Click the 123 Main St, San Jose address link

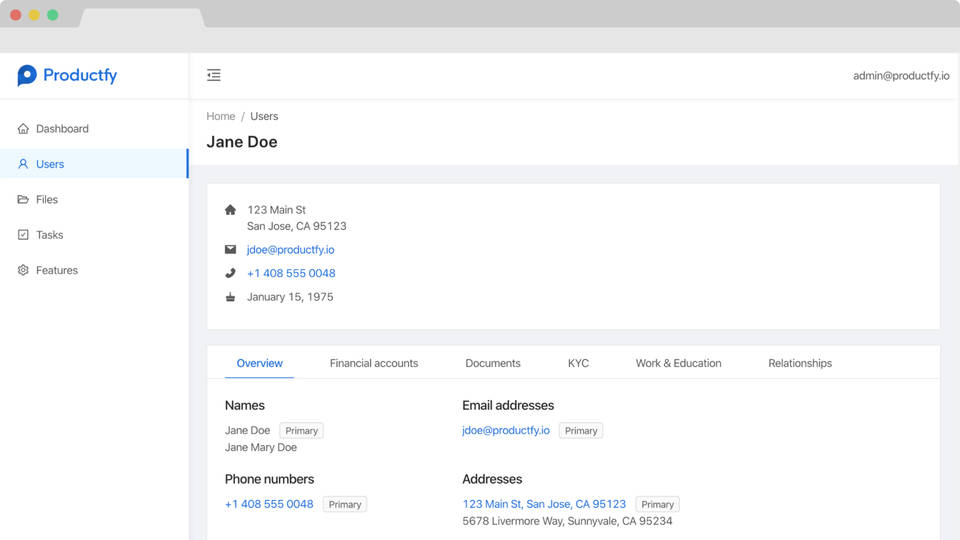click(544, 504)
